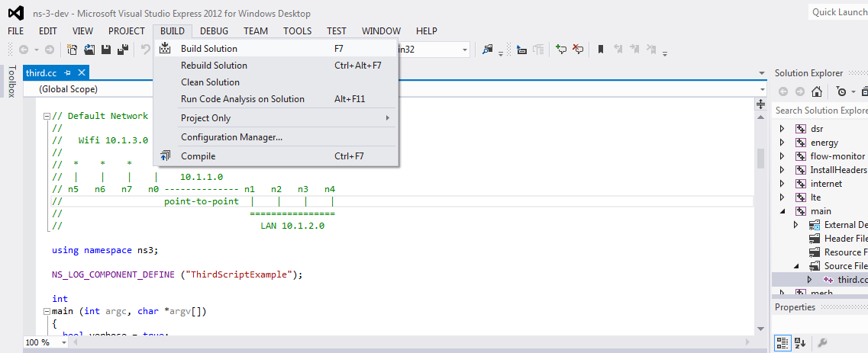
Task: Click Properties Categorized view icon
Action: 782,342
